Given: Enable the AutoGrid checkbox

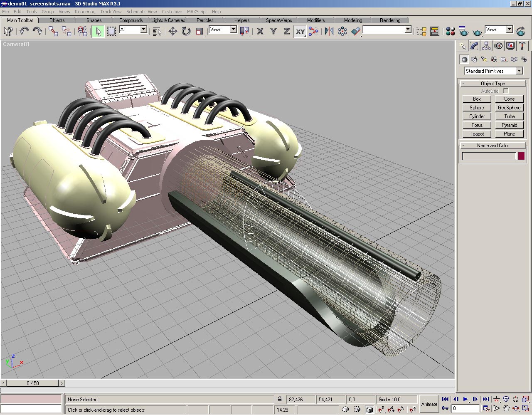Looking at the screenshot, I should 506,91.
